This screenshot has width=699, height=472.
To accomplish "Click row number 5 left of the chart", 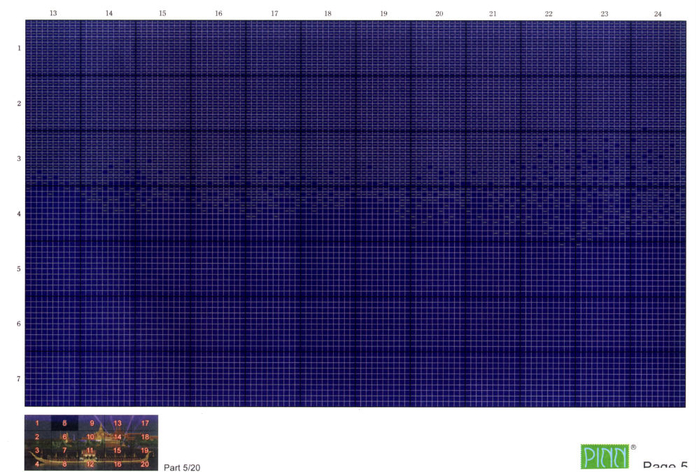I will coord(19,269).
